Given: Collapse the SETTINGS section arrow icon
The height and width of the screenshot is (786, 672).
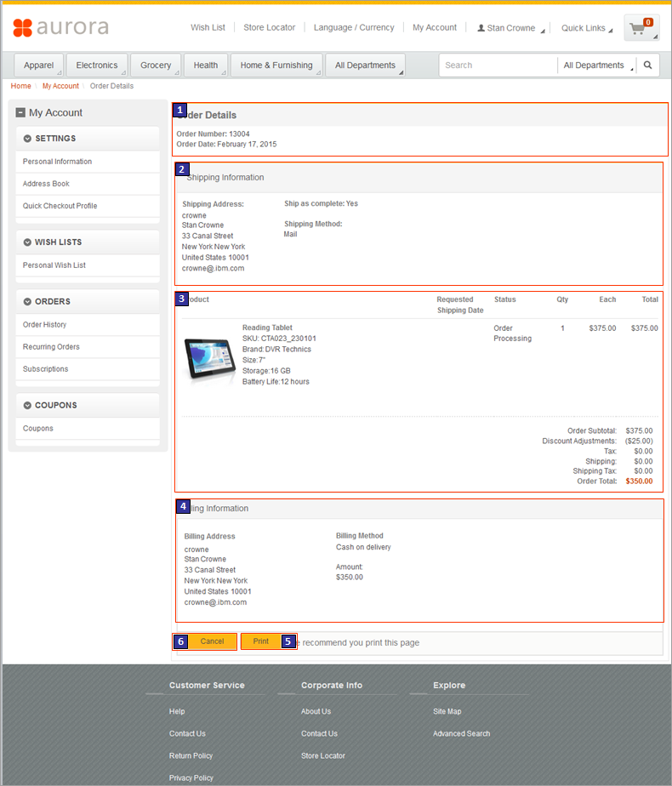Looking at the screenshot, I should (27, 139).
